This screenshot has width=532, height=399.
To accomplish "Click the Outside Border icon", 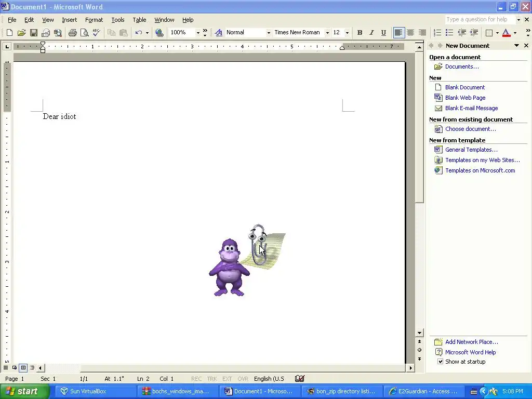I will pos(489,33).
